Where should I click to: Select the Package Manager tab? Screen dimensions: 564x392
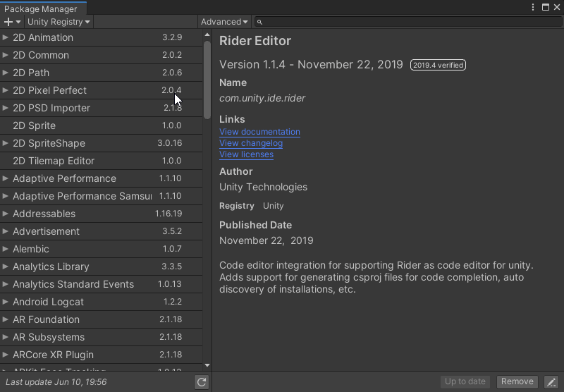[x=41, y=9]
